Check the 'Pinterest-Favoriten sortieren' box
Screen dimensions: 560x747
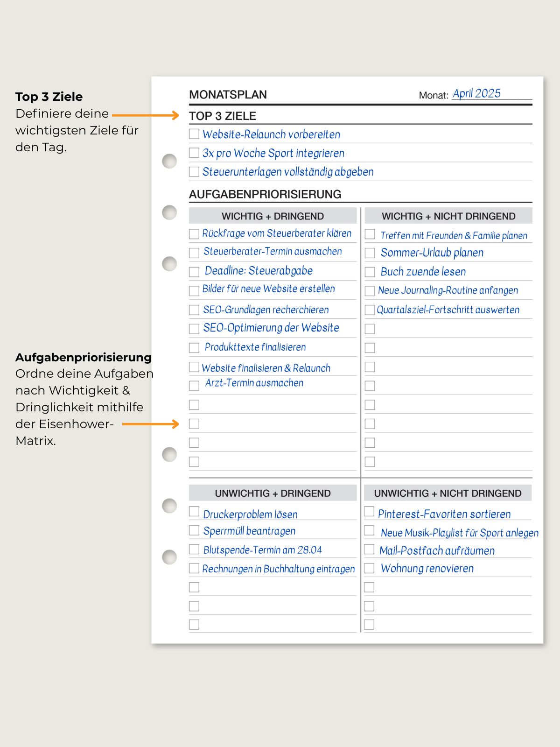point(369,511)
